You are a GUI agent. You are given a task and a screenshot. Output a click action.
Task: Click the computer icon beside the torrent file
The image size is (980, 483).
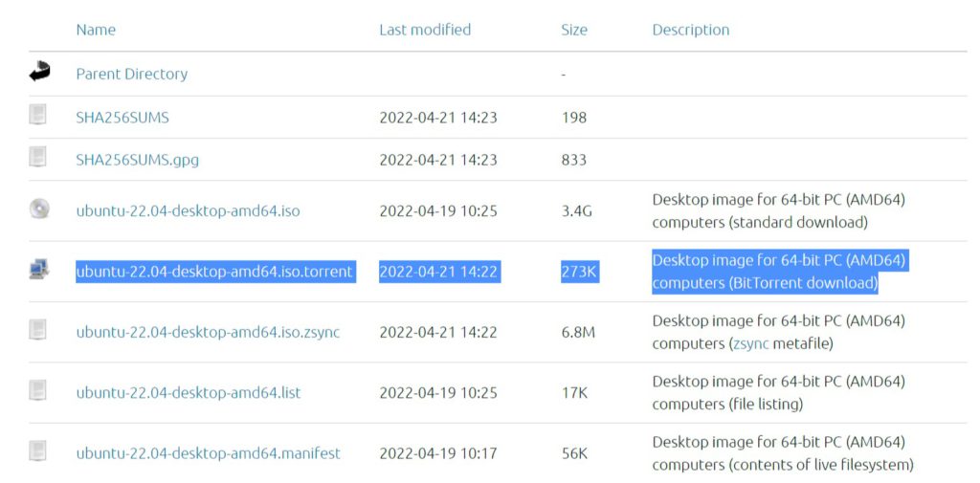click(39, 271)
